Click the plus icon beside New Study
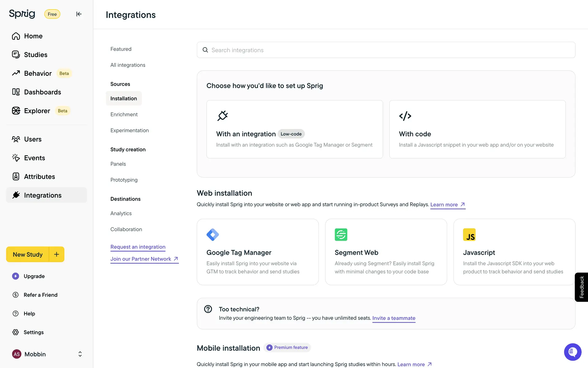588x368 pixels. (x=57, y=254)
